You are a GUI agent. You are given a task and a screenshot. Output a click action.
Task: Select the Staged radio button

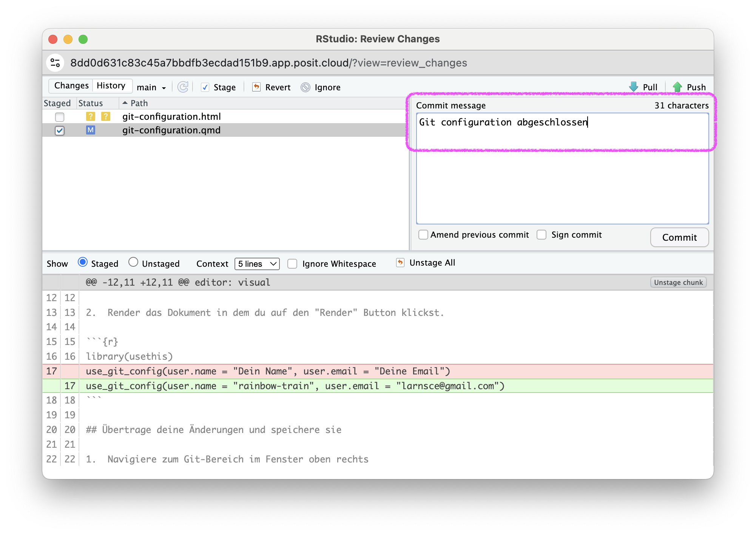(83, 262)
